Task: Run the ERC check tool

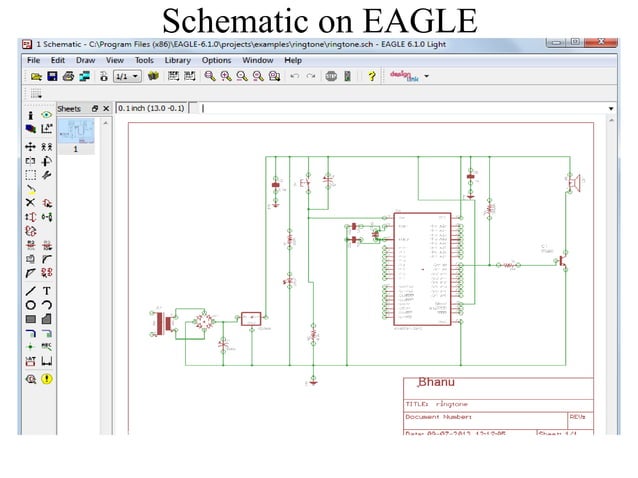Action: [31, 379]
